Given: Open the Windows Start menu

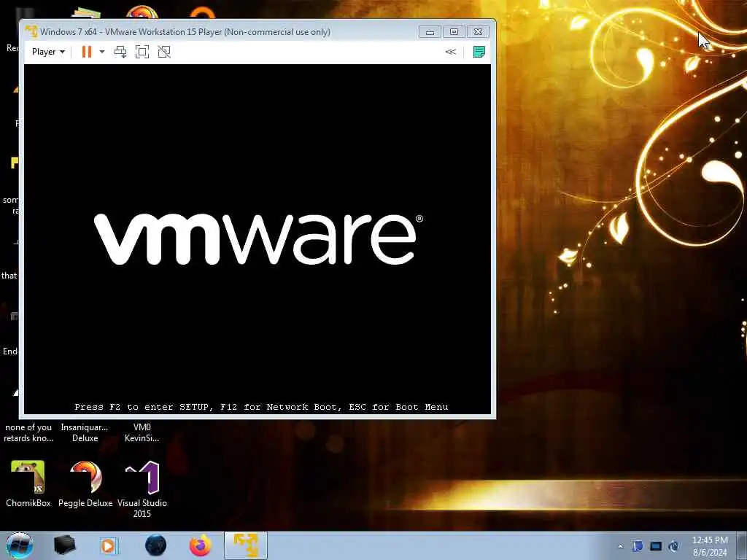Looking at the screenshot, I should pos(19,545).
